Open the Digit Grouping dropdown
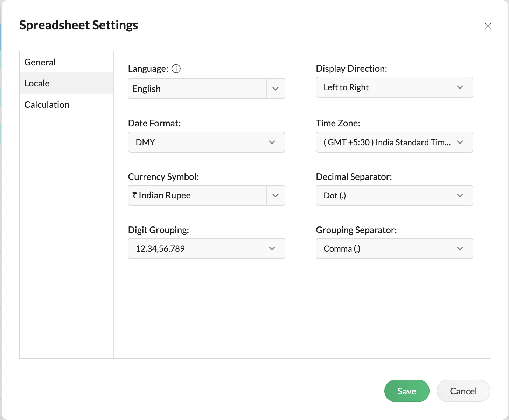509x420 pixels. pos(206,248)
